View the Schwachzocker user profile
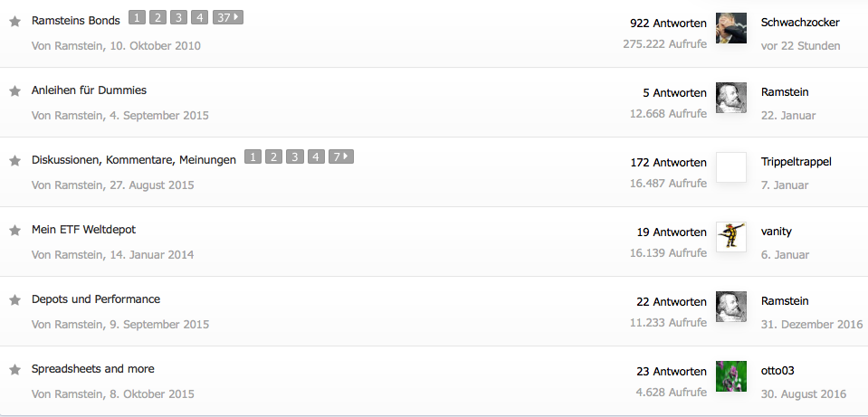Screen dimensions: 868x417 point(800,22)
